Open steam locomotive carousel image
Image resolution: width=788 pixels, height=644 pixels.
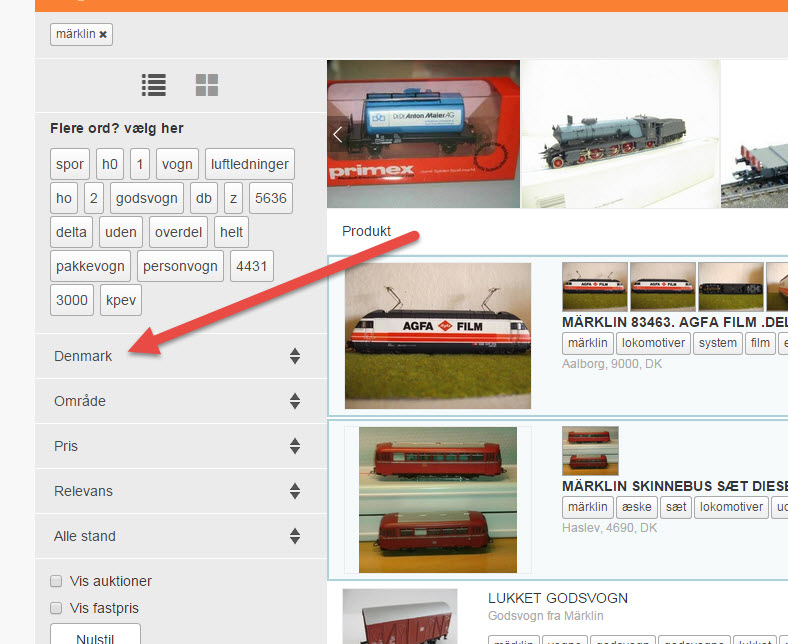[621, 134]
